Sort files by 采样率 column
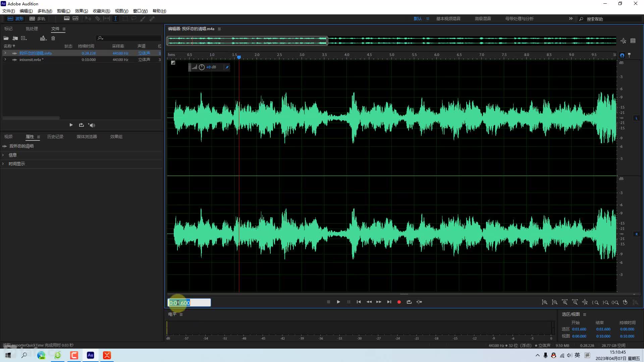The width and height of the screenshot is (644, 362). point(118,46)
